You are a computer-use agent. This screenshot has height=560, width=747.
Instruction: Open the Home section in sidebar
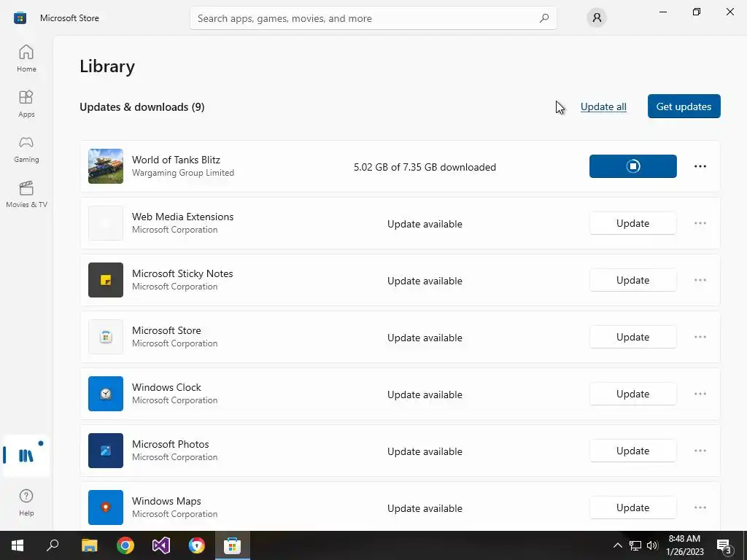(26, 58)
